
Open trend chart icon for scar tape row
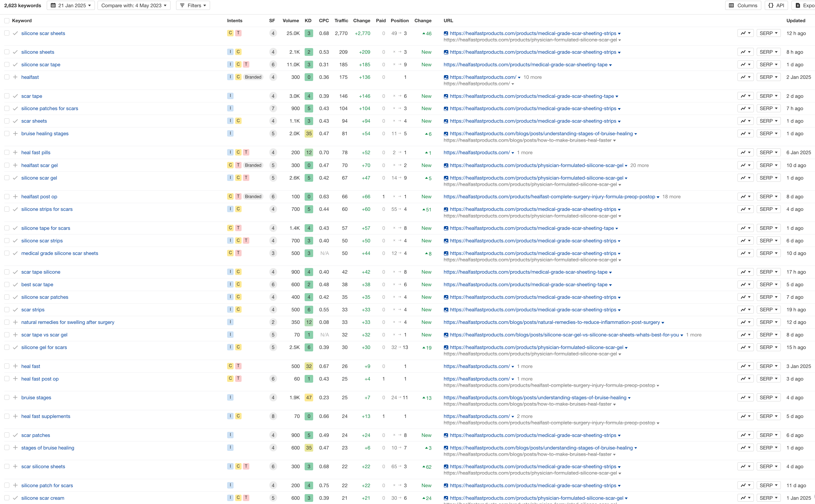(745, 96)
